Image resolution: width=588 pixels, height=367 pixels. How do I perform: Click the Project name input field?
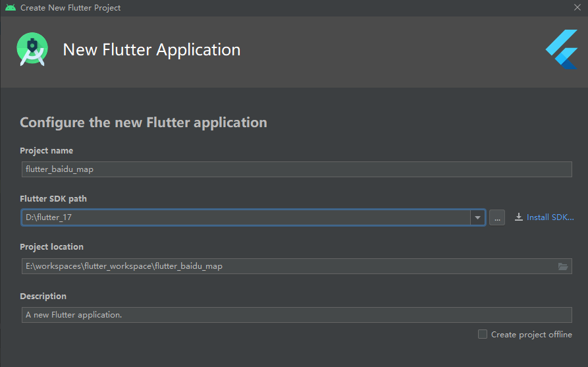point(296,169)
